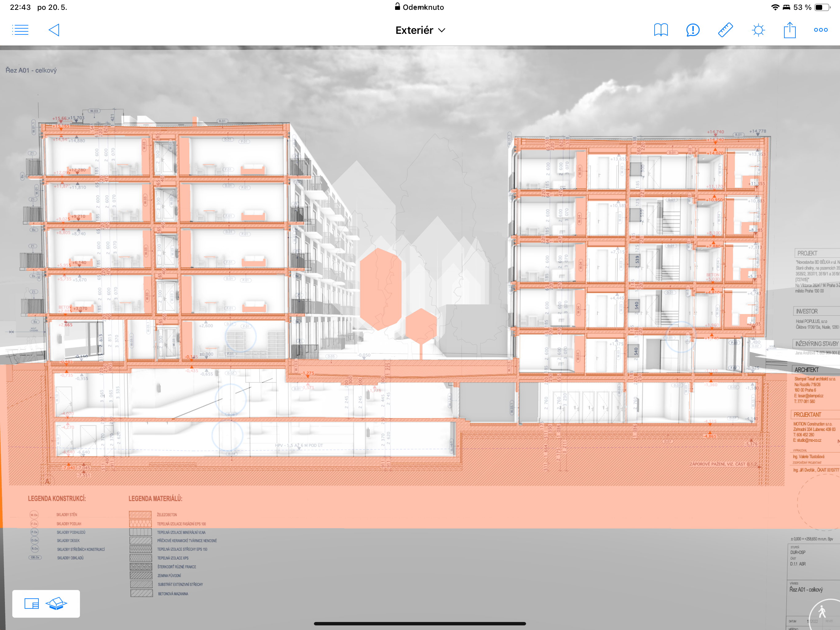
Task: Tap the 'LEGENDA KONSTRUKCÍ:' heading
Action: tap(57, 499)
